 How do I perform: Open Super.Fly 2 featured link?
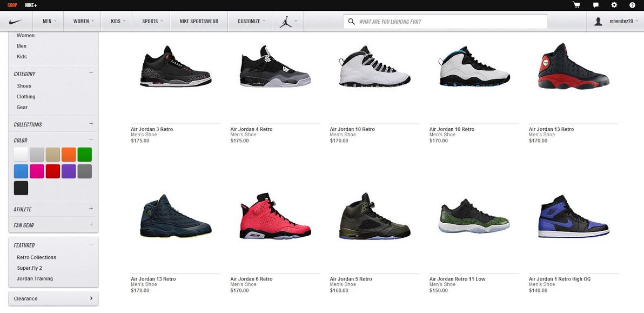tap(30, 268)
